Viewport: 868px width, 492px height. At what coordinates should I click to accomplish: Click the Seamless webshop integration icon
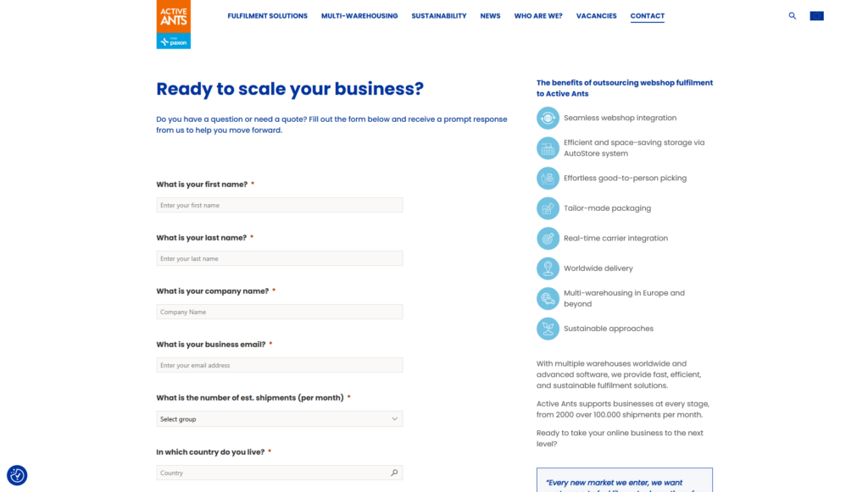point(548,118)
